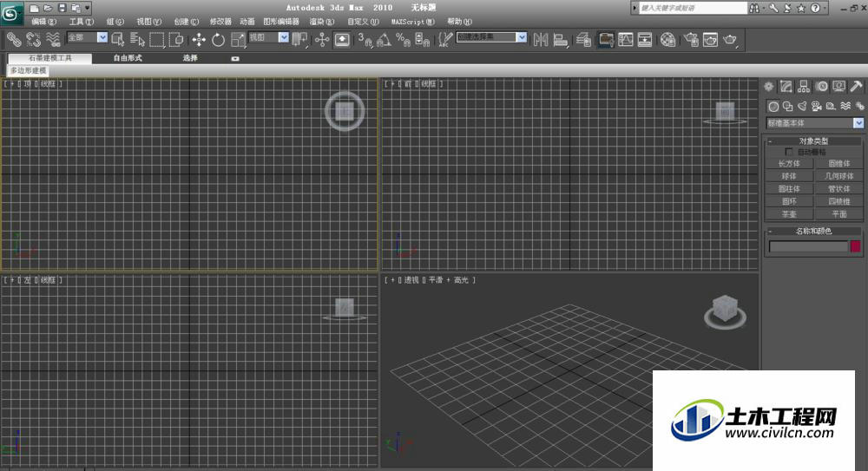
Task: Open the MAXScript(M) menu
Action: click(x=413, y=22)
